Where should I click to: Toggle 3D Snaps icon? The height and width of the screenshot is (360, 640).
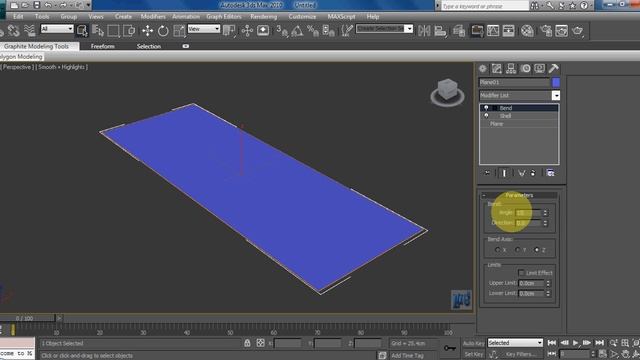(x=281, y=31)
